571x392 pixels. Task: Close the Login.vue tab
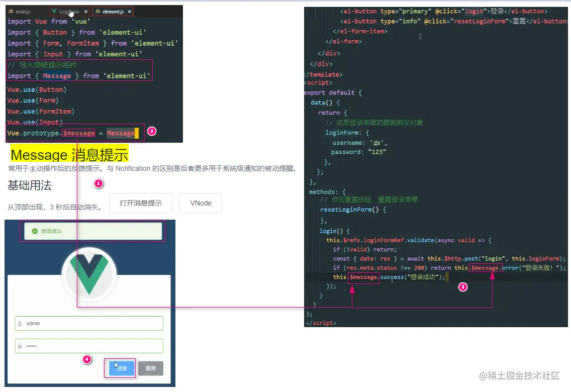[x=86, y=12]
